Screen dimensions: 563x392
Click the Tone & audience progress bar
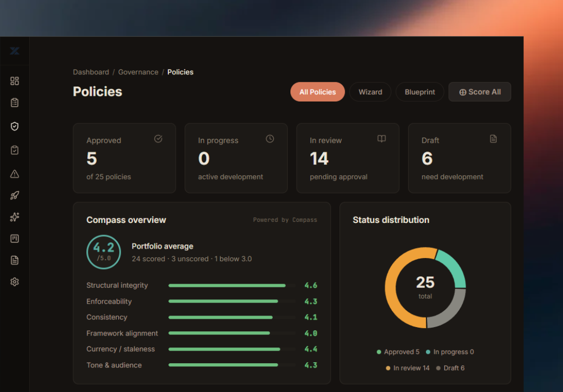click(232, 365)
